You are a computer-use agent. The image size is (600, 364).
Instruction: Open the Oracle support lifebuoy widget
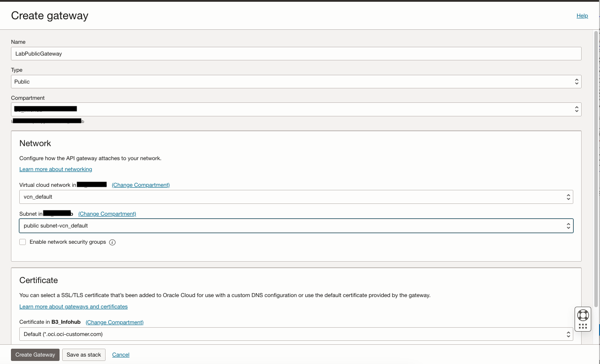pyautogui.click(x=583, y=314)
